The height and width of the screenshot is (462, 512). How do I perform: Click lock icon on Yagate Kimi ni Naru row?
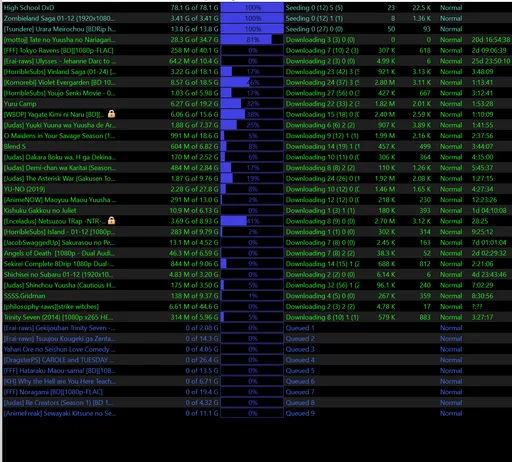pyautogui.click(x=112, y=114)
